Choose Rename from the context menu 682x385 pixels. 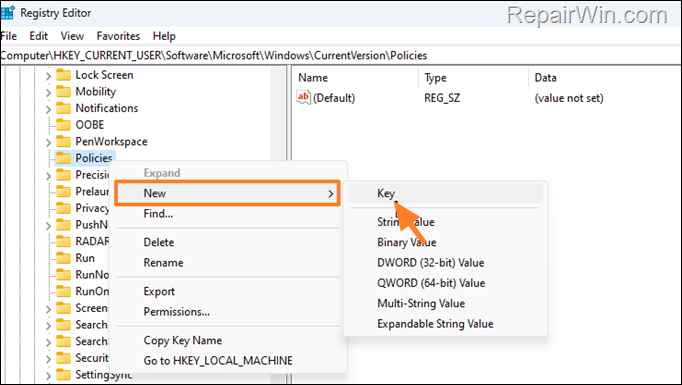[x=227, y=263]
